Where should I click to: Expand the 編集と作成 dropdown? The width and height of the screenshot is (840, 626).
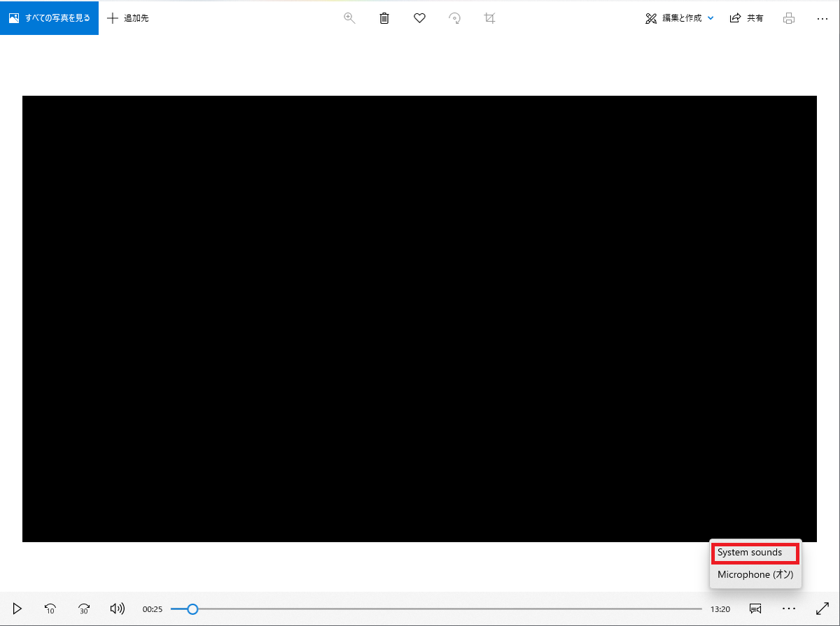(679, 18)
